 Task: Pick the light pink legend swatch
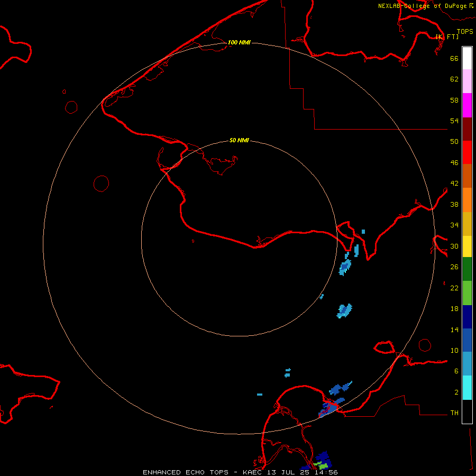pyautogui.click(x=467, y=81)
